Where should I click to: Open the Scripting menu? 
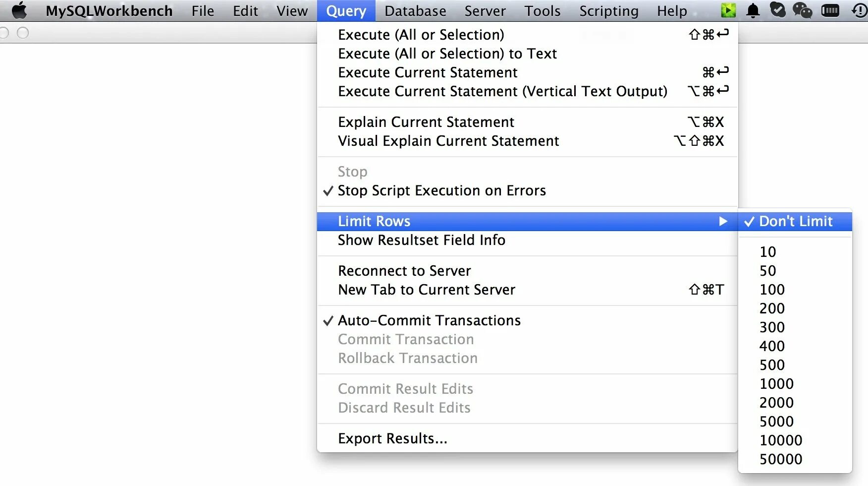(x=609, y=10)
